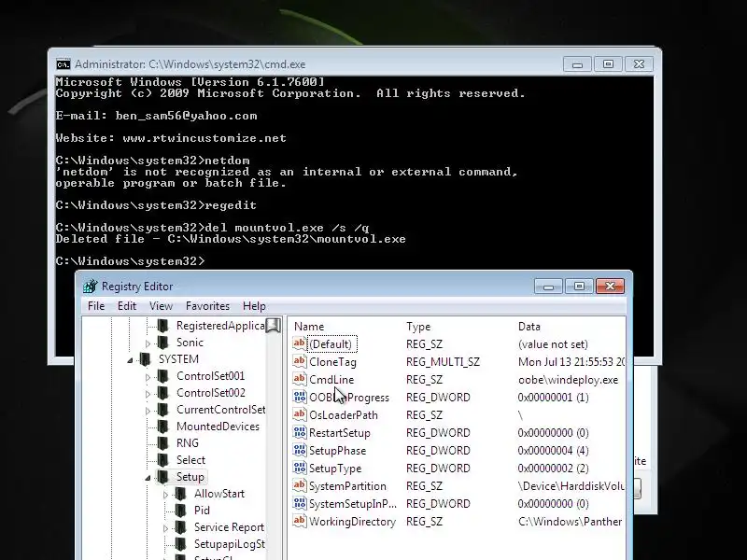Open the Favorites menu in Registry Editor
747x560 pixels.
pyautogui.click(x=207, y=306)
